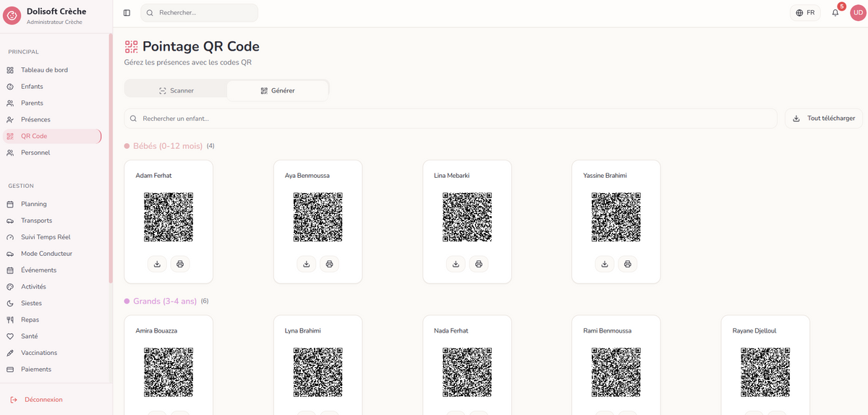Click the Grands (3-4 ans) group heading
Screen dimensions: 868x415
point(165,301)
